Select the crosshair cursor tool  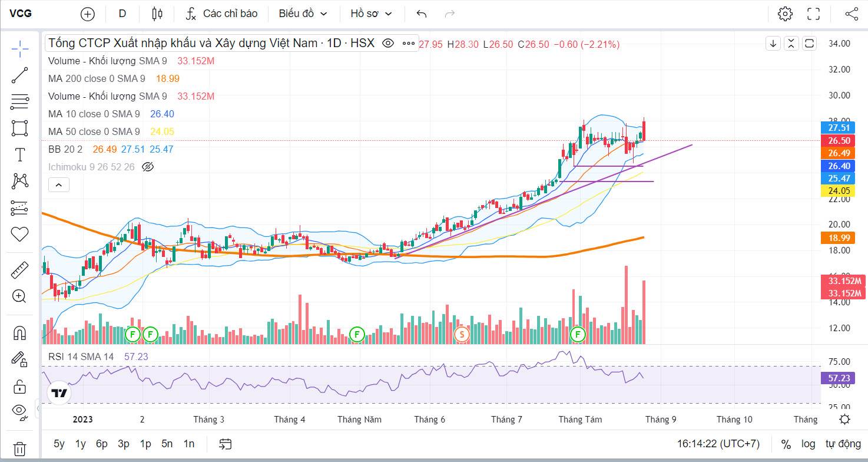[x=19, y=49]
